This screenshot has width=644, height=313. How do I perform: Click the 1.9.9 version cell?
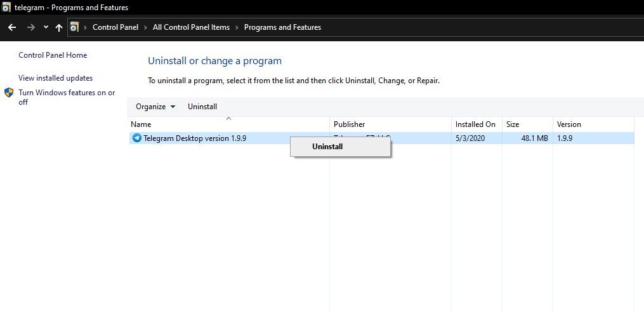coord(565,138)
